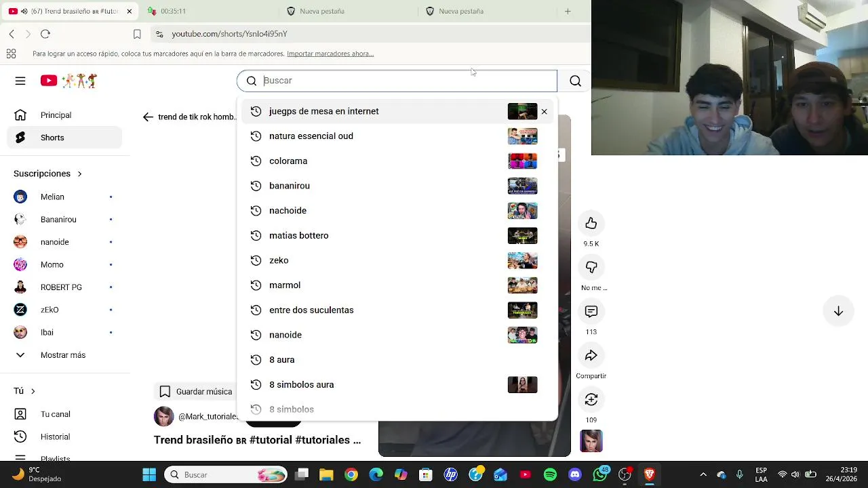Select suggestion 'natura essencial oud'
The image size is (868, 488).
point(397,136)
